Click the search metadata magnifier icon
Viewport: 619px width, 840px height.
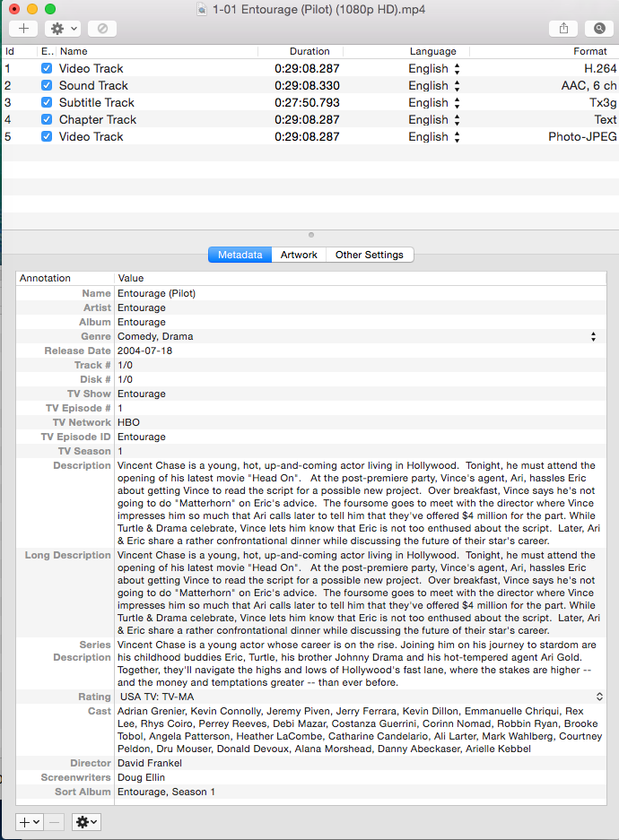pos(599,29)
